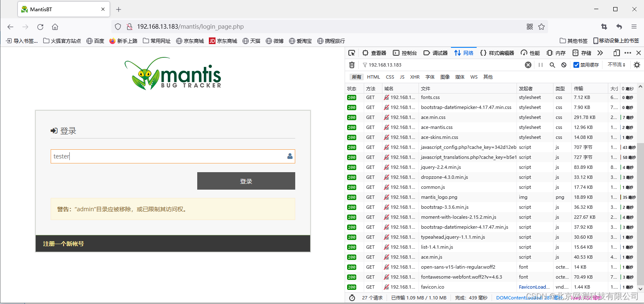Expand more devtools tabs with the chevron

[x=600, y=53]
